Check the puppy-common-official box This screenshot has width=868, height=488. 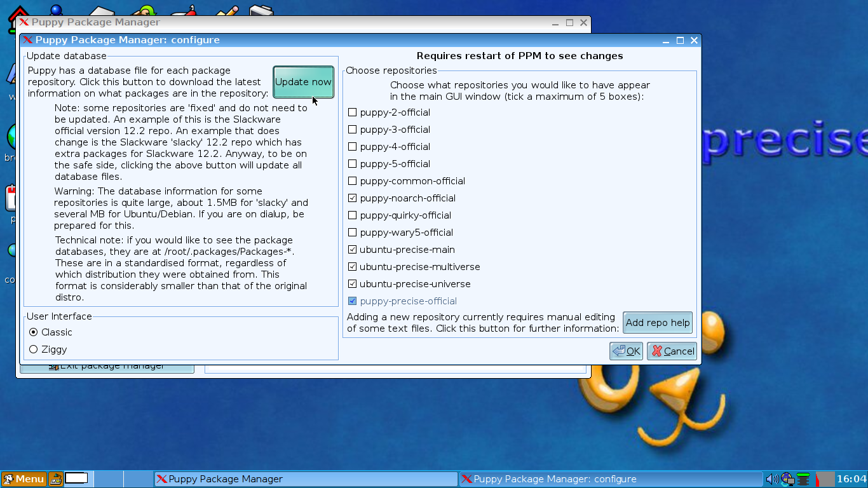(353, 181)
